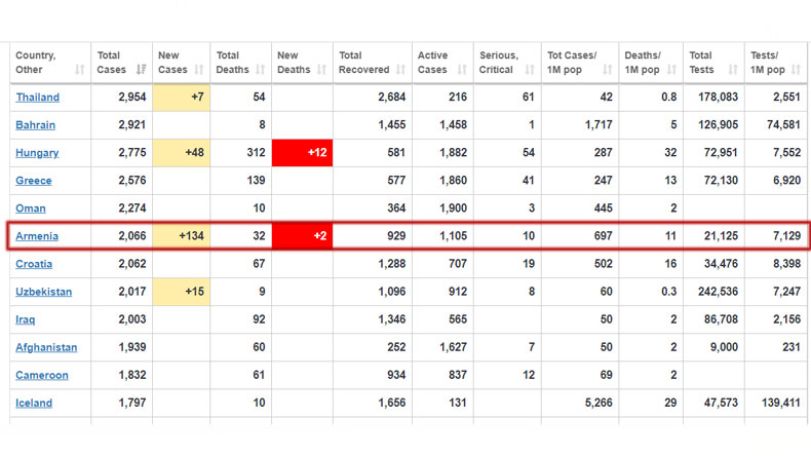Open the Hungary country link
Screen dimensions: 811x456
37,153
